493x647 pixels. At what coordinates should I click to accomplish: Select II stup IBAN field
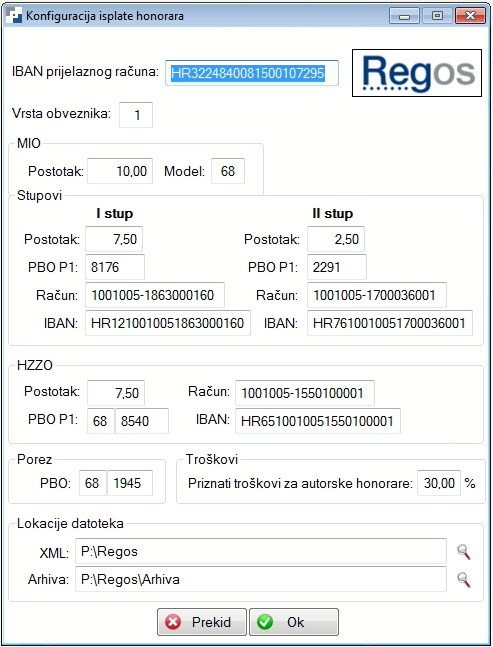pyautogui.click(x=390, y=323)
